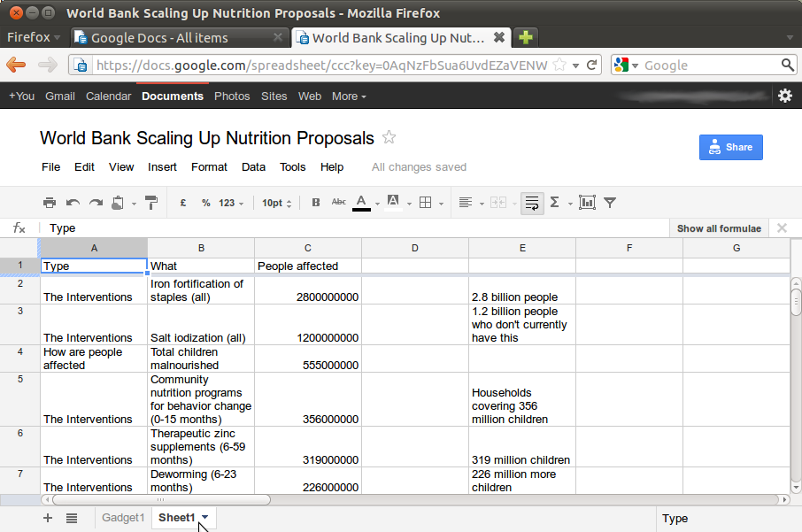The height and width of the screenshot is (532, 802).
Task: Select column C header
Action: 308,248
